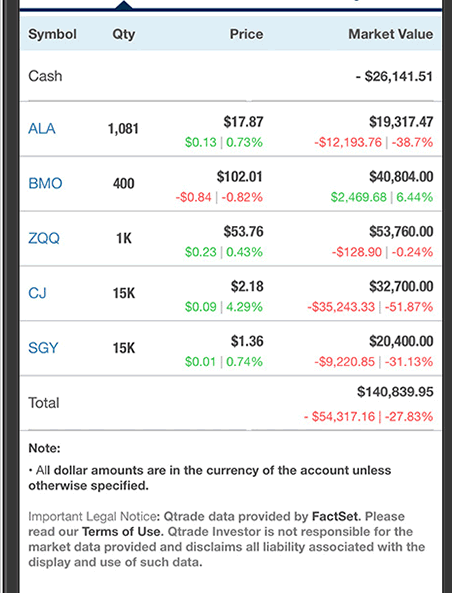Image resolution: width=452 pixels, height=593 pixels.
Task: Select the BMO price $102.01
Action: 239,177
